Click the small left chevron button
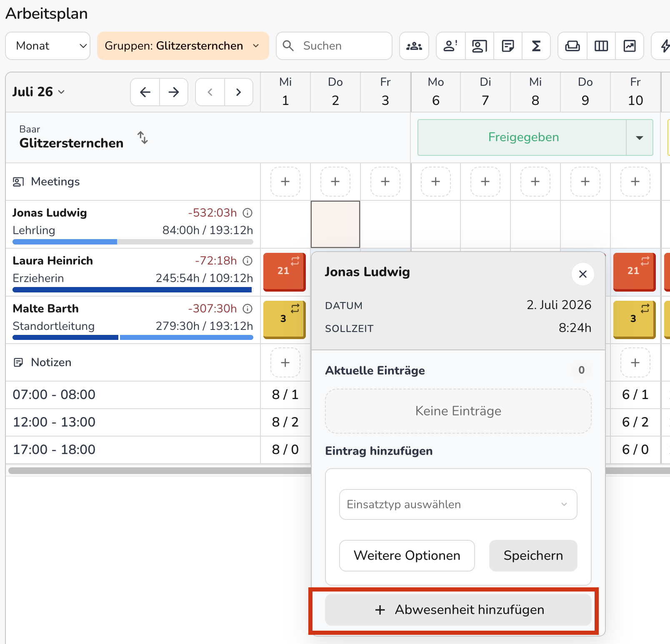Screen dimensions: 670x644 click(x=210, y=92)
